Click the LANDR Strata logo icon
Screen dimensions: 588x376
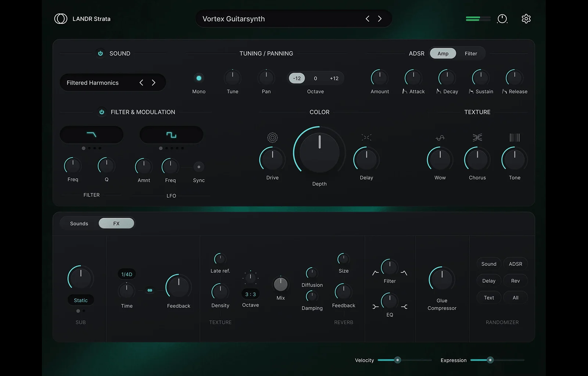[61, 19]
